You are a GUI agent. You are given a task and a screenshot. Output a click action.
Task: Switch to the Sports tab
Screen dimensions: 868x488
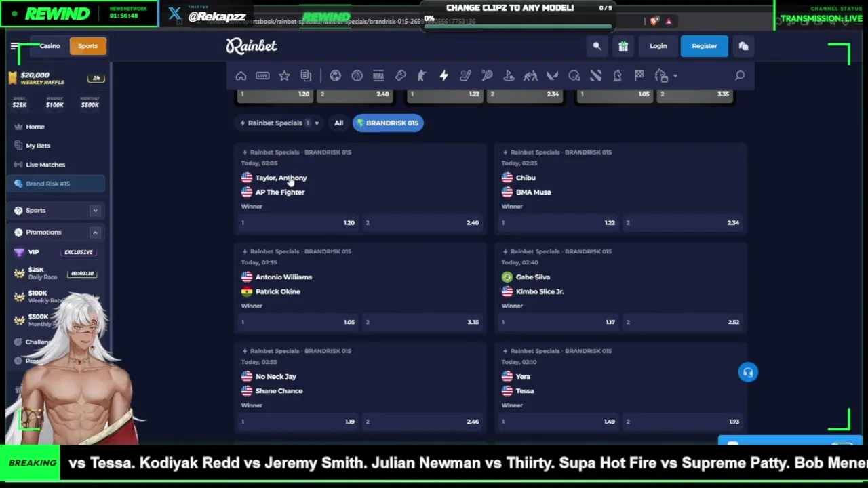[x=87, y=46]
